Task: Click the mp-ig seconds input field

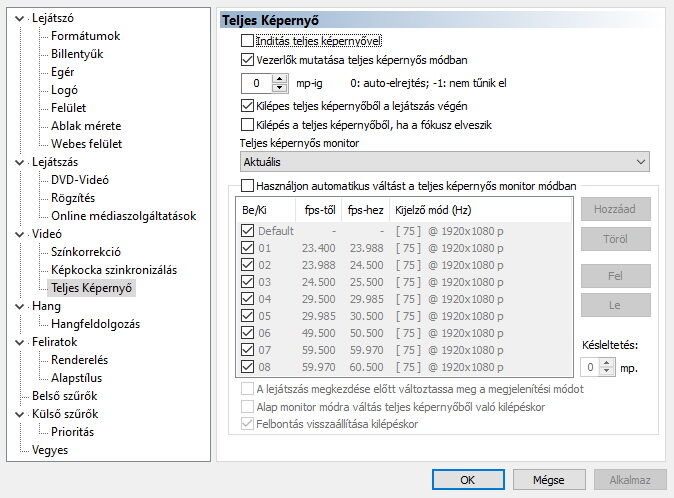Action: coord(257,83)
